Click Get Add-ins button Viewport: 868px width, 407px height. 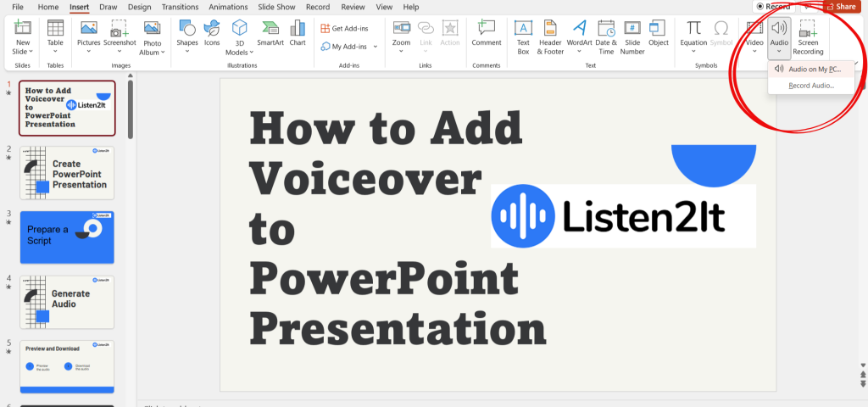344,28
